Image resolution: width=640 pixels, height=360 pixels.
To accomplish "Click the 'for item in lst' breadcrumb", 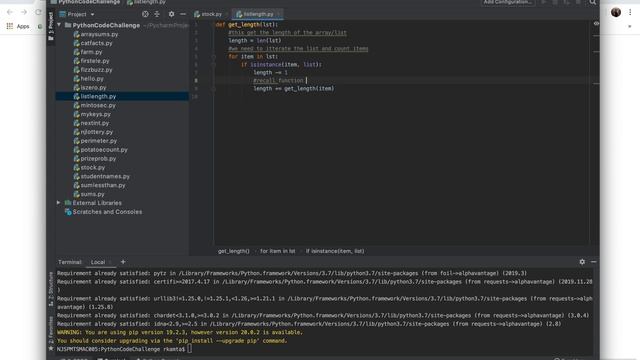I will pos(278,251).
